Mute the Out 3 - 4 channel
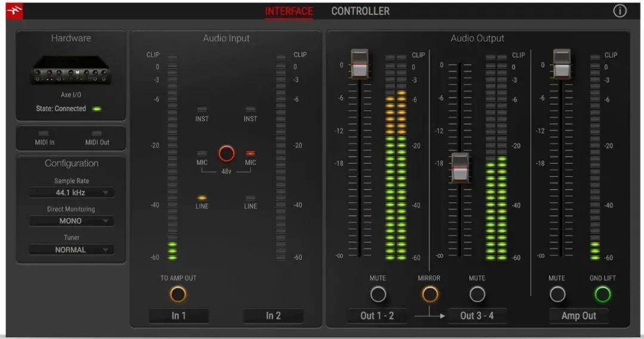Screen dimensions: 644x339 [x=477, y=294]
